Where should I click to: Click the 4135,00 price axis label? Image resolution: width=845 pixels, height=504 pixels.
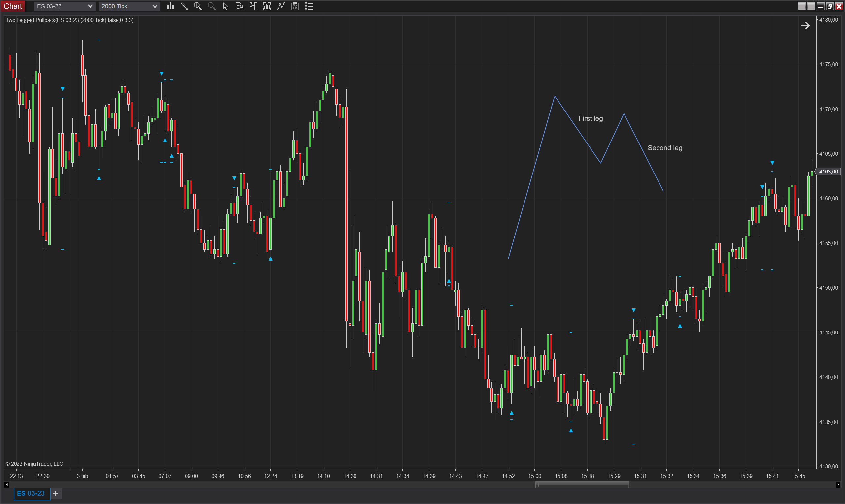click(x=828, y=422)
